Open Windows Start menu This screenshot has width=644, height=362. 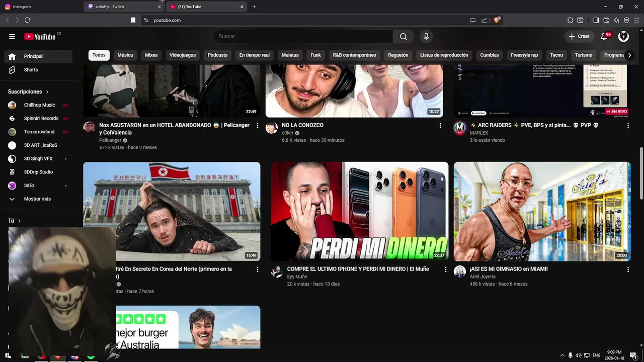[8, 355]
